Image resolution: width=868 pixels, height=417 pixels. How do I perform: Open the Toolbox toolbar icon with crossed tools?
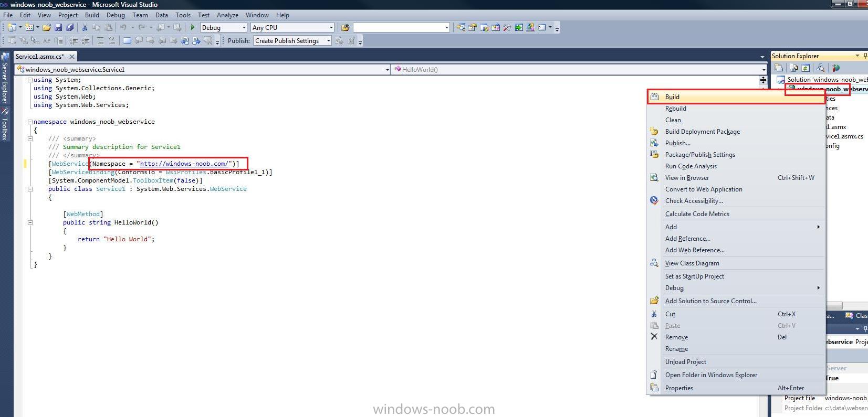(507, 27)
